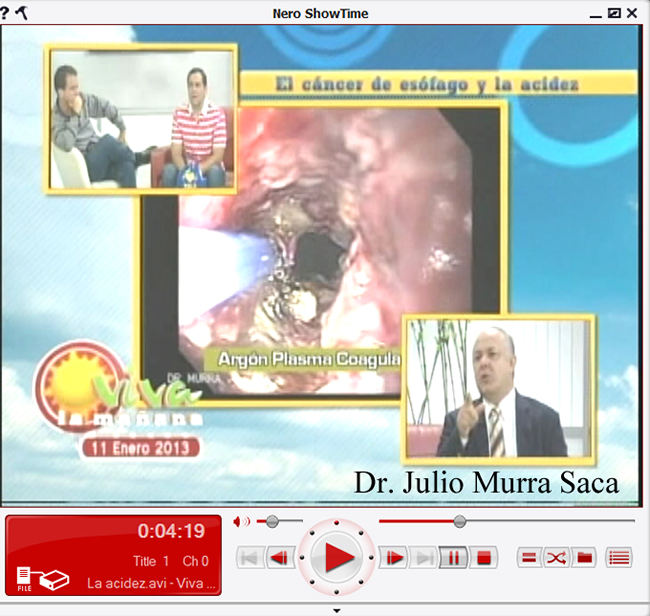Click the large round Play button
This screenshot has width=650, height=616.
pos(340,557)
